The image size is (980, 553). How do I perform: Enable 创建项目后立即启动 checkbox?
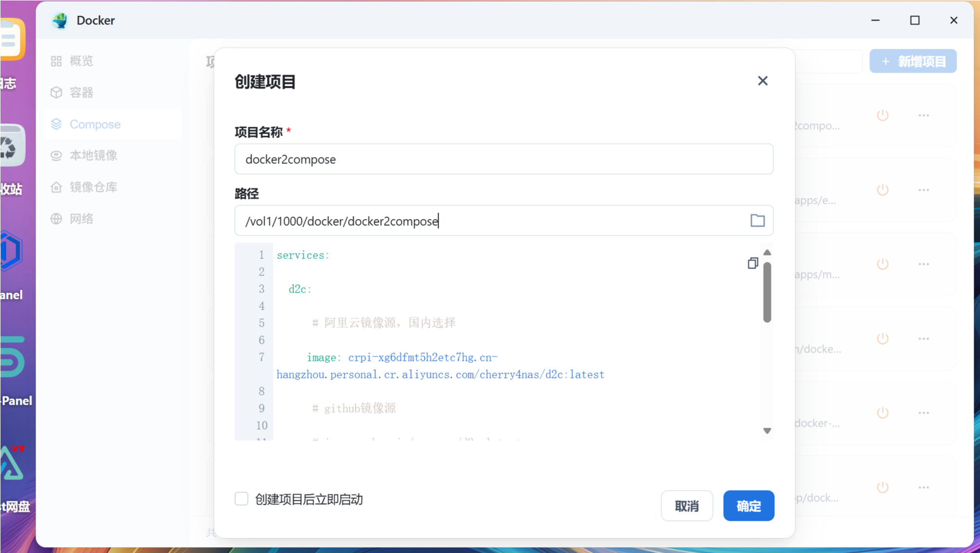[241, 499]
